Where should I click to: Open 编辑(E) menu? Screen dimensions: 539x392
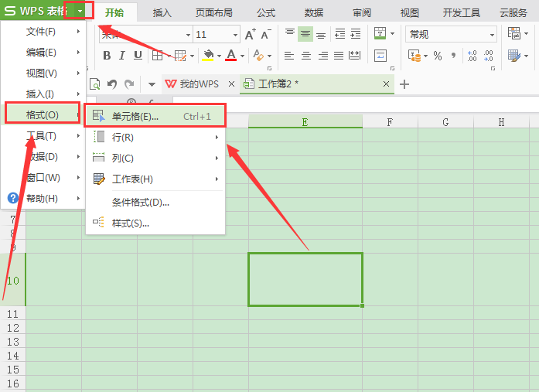tap(43, 53)
